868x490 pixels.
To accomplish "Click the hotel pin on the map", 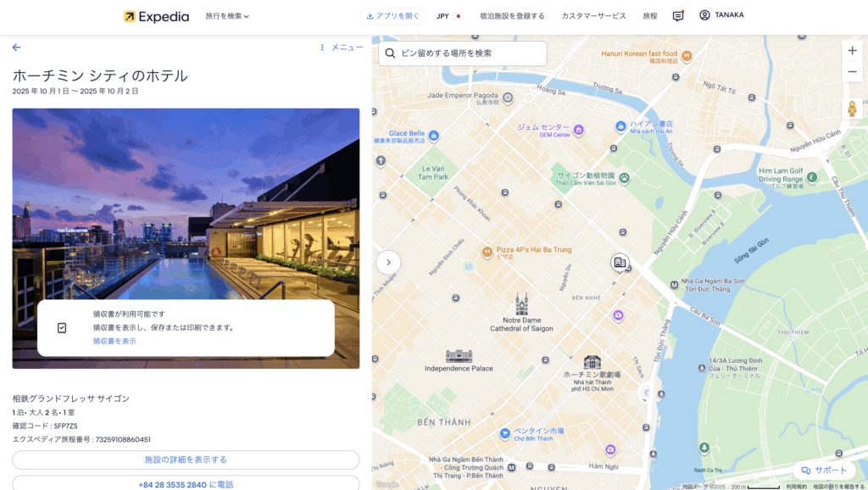I will 620,263.
